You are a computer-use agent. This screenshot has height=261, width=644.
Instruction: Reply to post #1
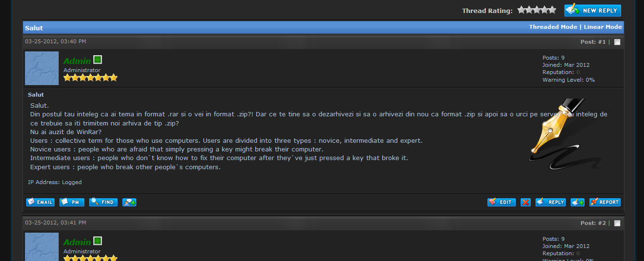551,202
